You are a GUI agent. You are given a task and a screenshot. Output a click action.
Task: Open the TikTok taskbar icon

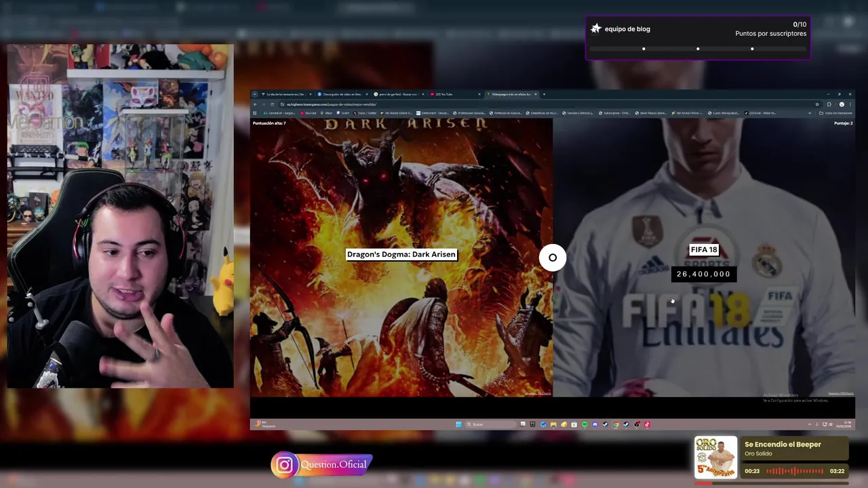pos(647,424)
